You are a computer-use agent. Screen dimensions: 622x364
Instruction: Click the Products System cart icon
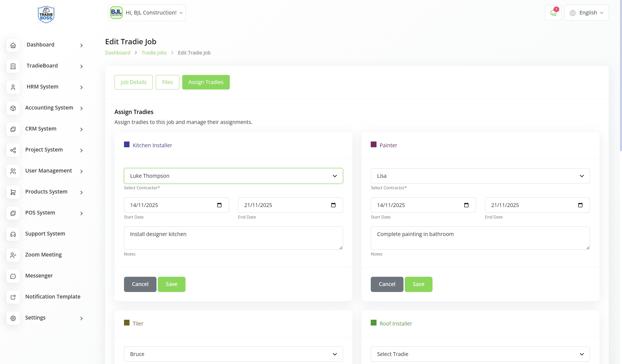13,192
